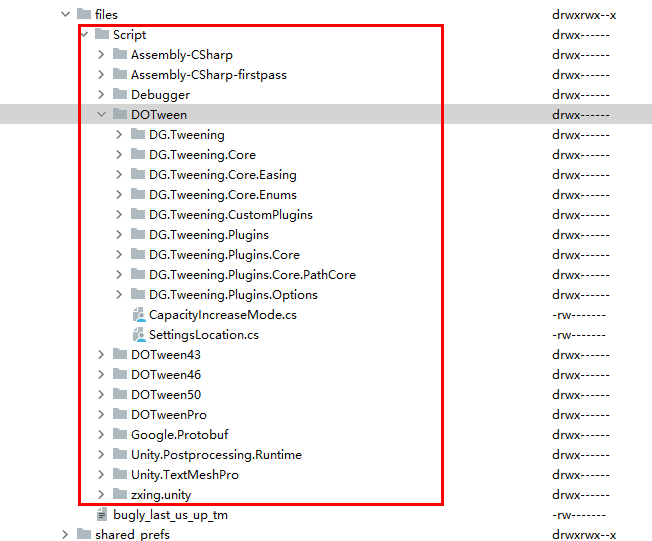Viewport: 652px width, 541px height.
Task: Click the drwx------ permission of DOTween
Action: [580, 115]
